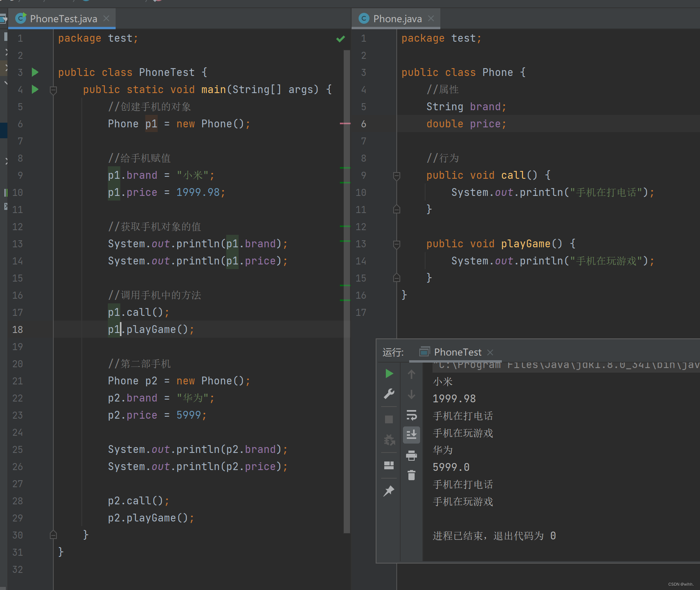Click the string "小米" in code
The width and height of the screenshot is (700, 590).
click(x=193, y=175)
